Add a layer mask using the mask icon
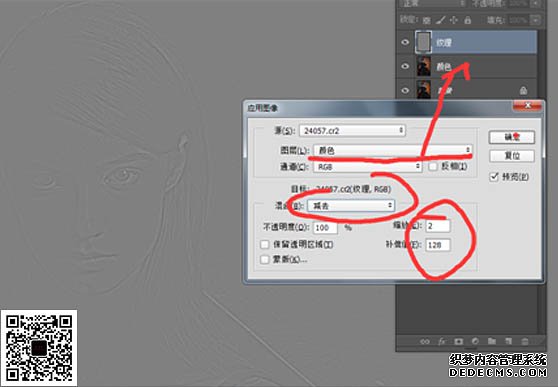 point(458,341)
